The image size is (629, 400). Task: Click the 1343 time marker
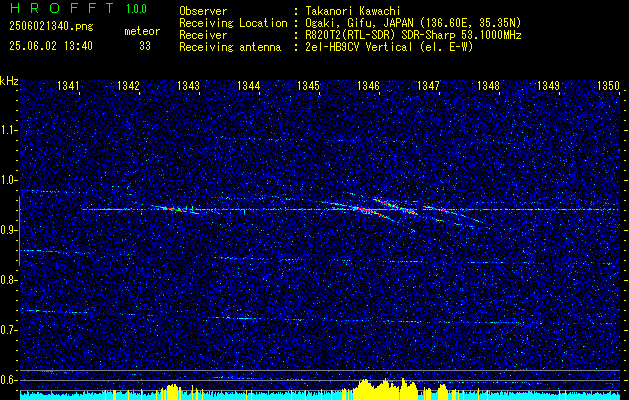coord(188,86)
